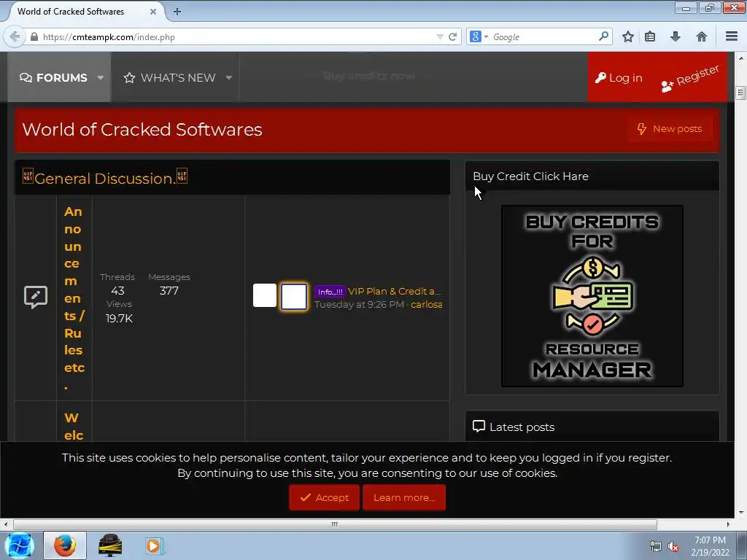The image size is (747, 560).
Task: Click the Log in link
Action: click(619, 77)
